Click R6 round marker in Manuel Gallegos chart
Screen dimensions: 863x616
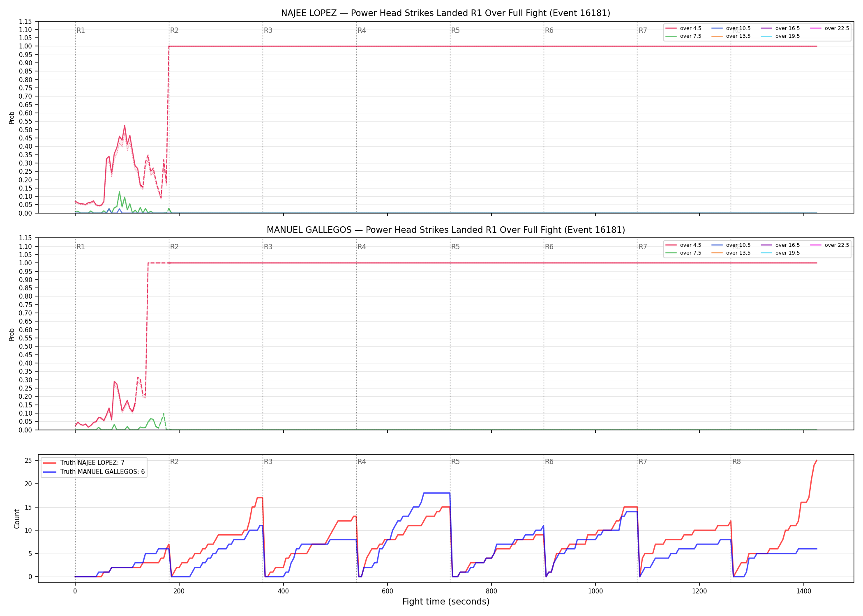point(549,247)
